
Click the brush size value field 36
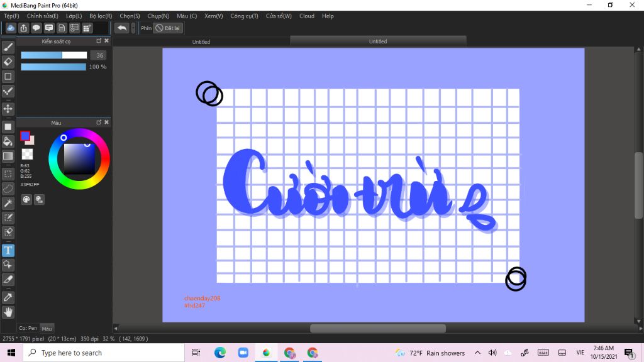pos(99,55)
